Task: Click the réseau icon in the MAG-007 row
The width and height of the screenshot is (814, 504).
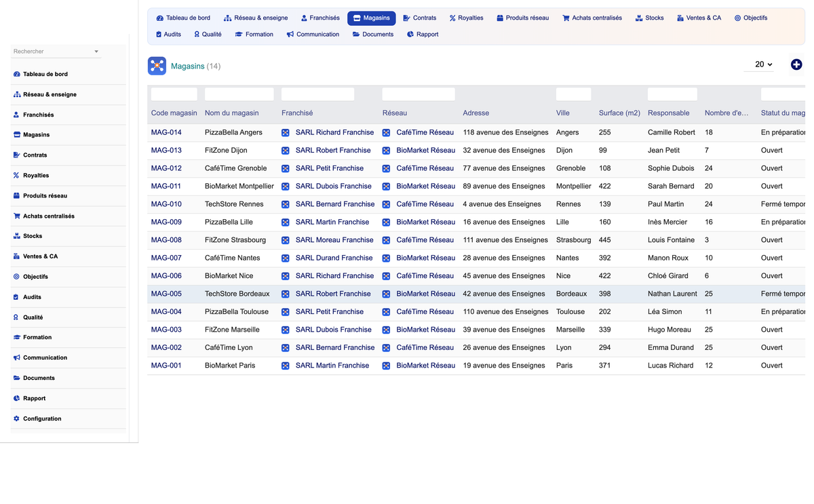Action: pyautogui.click(x=386, y=258)
